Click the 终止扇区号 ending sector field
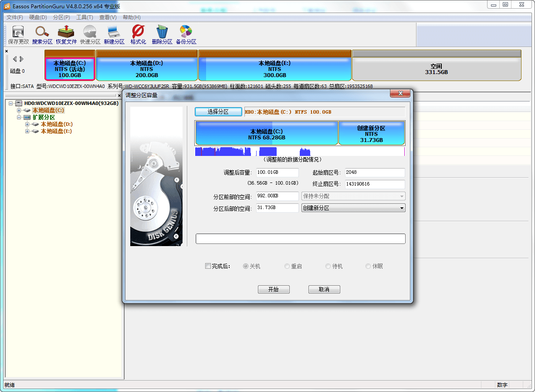 (x=375, y=184)
